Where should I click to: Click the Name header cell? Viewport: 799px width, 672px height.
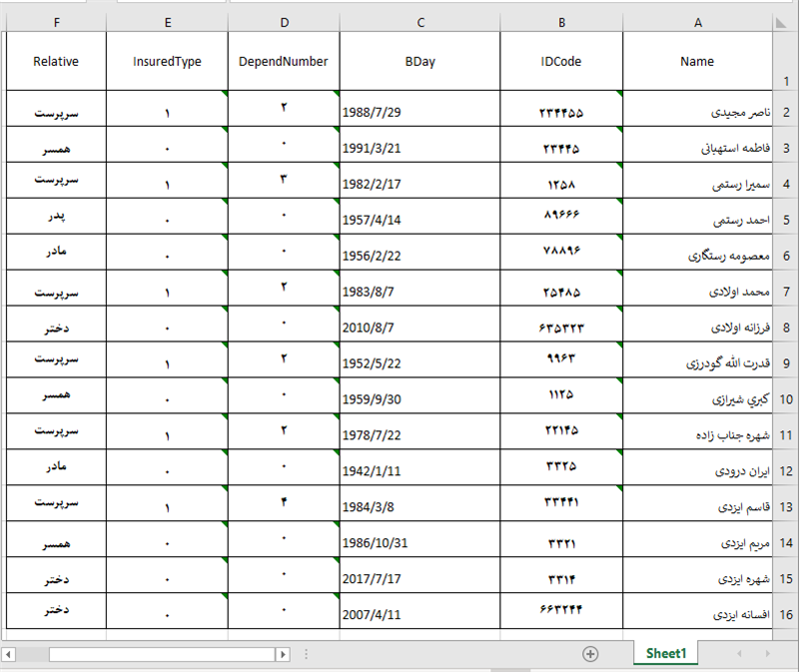[697, 61]
